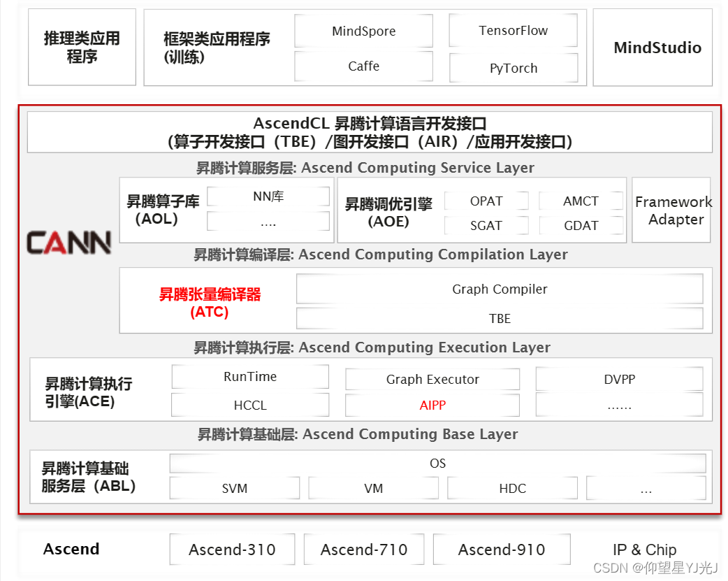Image resolution: width=728 pixels, height=581 pixels.
Task: Select the TBE component under ATC
Action: [x=500, y=318]
